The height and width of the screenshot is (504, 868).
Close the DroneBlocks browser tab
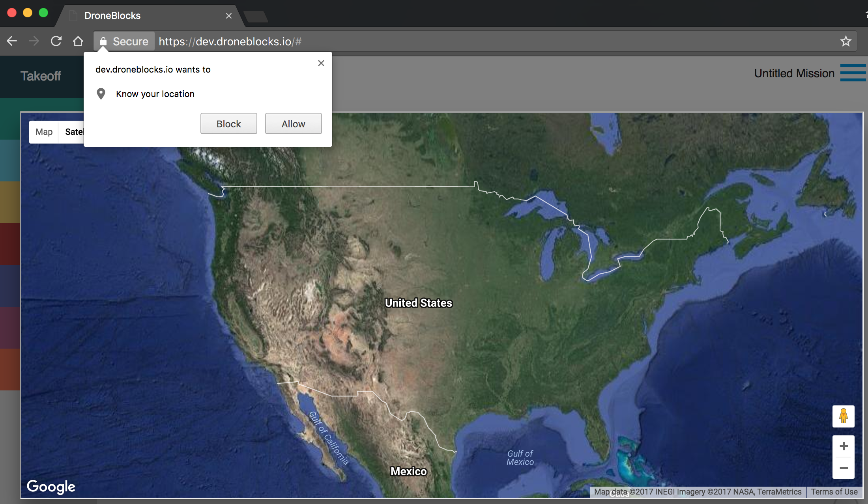click(229, 16)
